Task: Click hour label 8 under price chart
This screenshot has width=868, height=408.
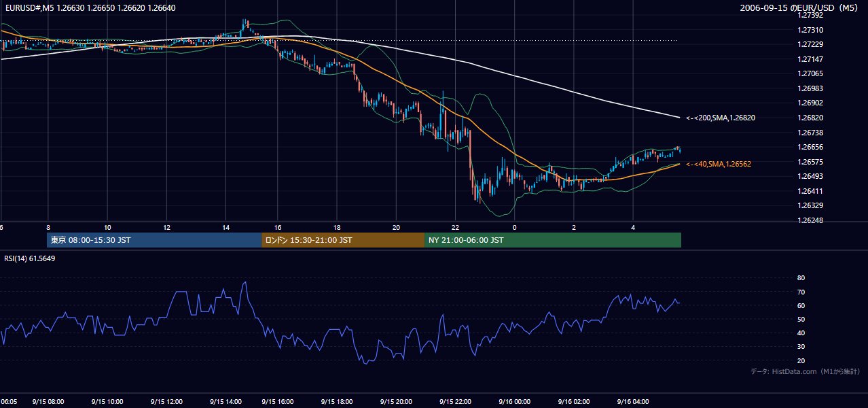Action: [48, 227]
